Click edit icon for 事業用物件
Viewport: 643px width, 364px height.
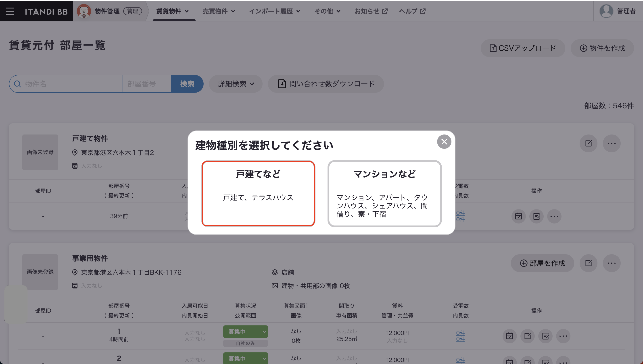pyautogui.click(x=589, y=263)
